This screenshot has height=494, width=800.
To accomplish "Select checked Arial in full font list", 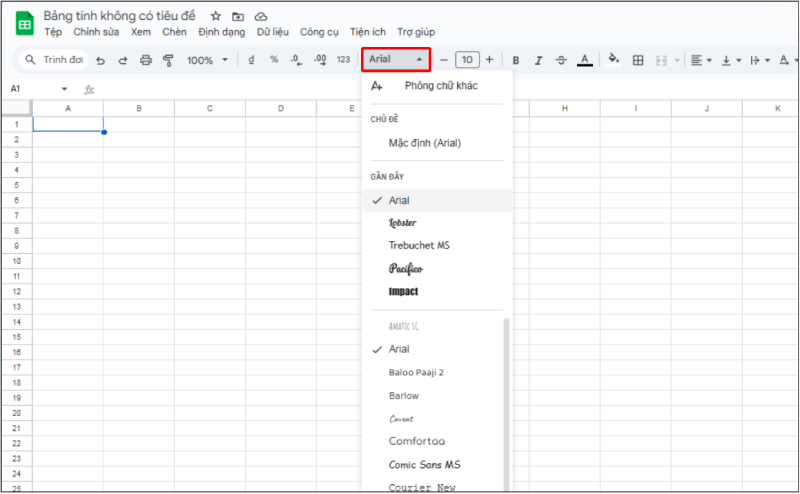I will 433,349.
